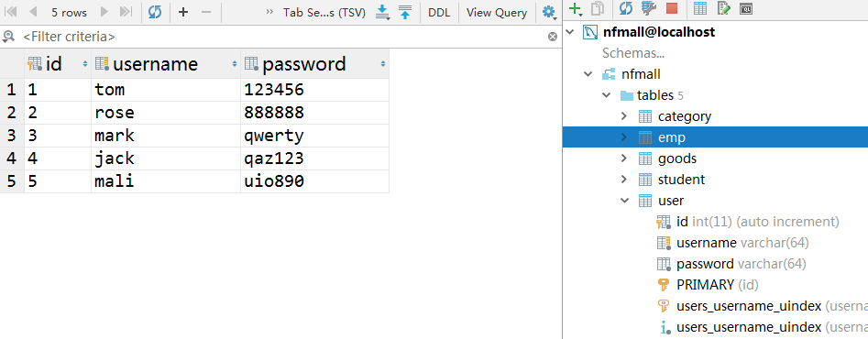Expand the student table
The image size is (868, 339).
pos(624,180)
